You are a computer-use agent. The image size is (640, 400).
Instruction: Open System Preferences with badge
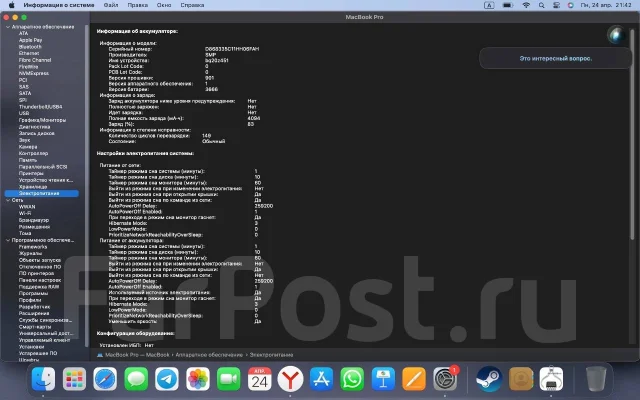(445, 379)
